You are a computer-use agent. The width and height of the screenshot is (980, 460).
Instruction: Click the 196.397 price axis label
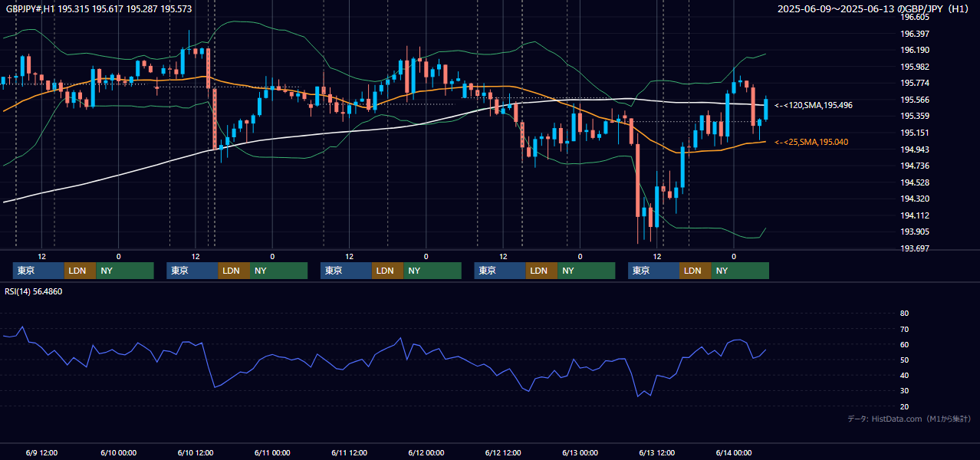click(x=915, y=34)
